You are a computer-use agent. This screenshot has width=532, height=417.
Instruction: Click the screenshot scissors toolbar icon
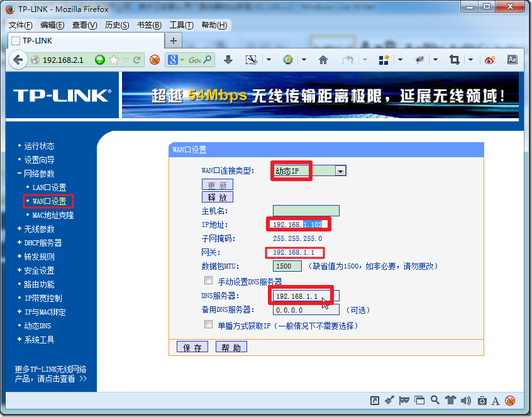pos(251,60)
